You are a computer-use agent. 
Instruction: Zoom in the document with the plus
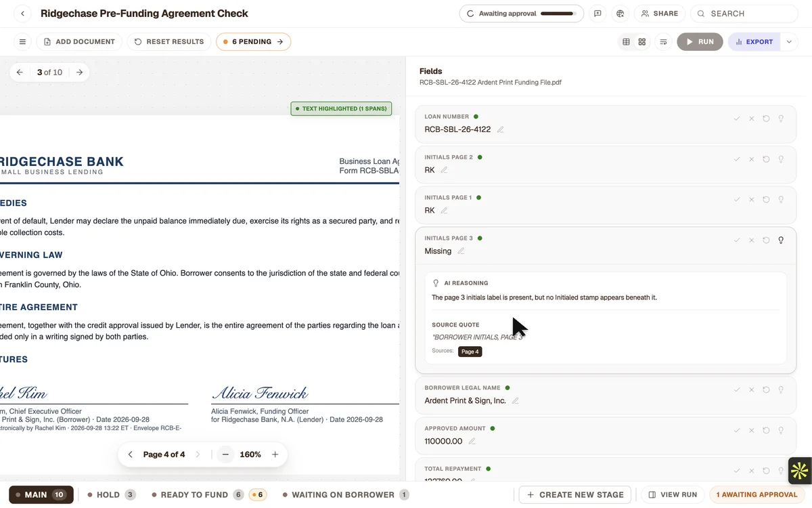[275, 454]
